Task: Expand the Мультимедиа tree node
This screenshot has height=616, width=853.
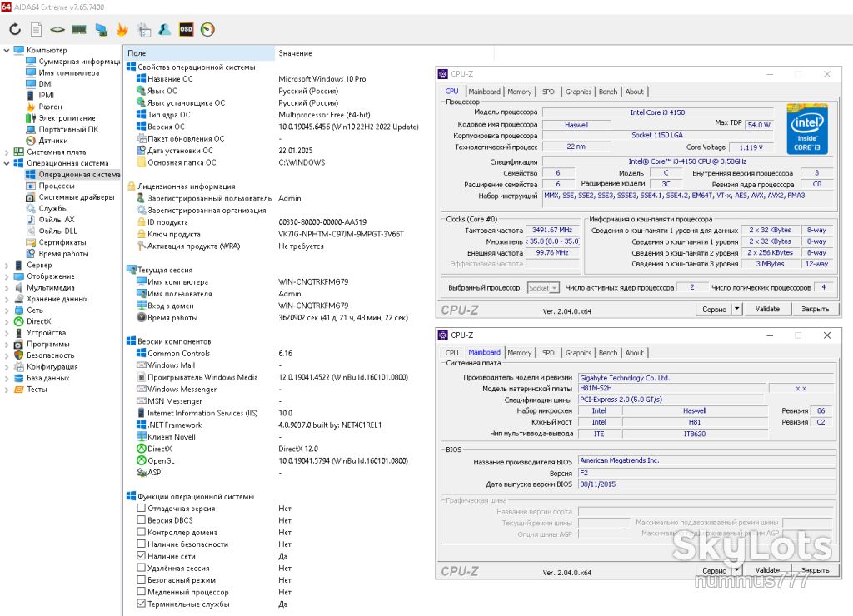Action: (7, 288)
